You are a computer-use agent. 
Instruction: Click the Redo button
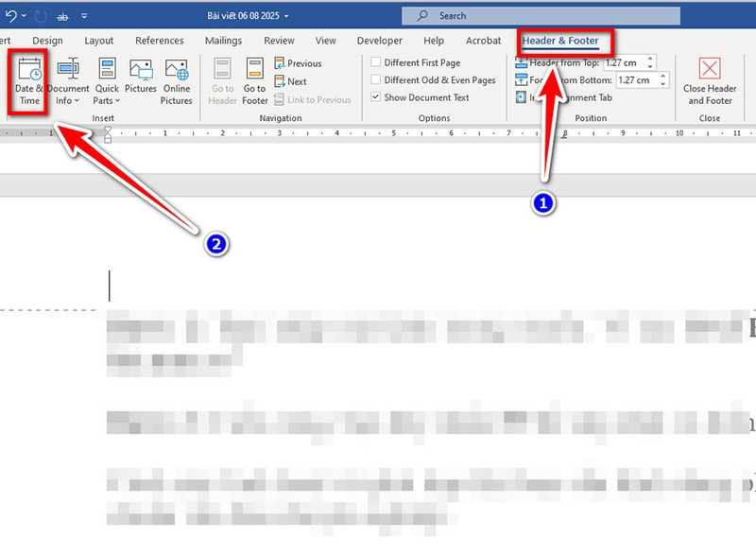point(41,16)
